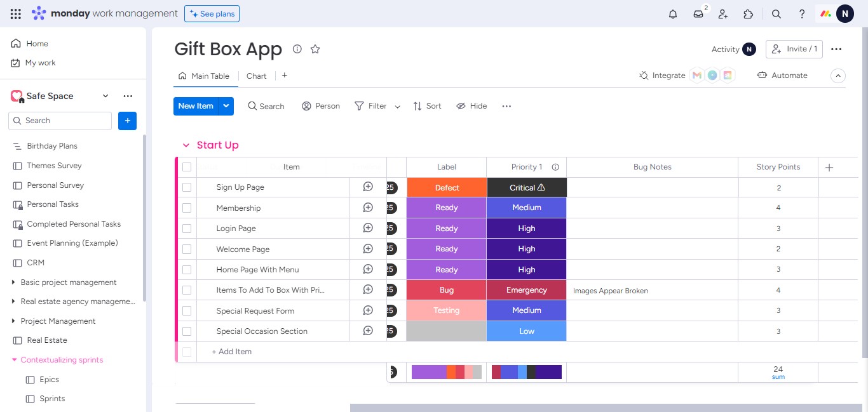The width and height of the screenshot is (868, 412).
Task: Open the inbox tray icon
Action: 698,14
